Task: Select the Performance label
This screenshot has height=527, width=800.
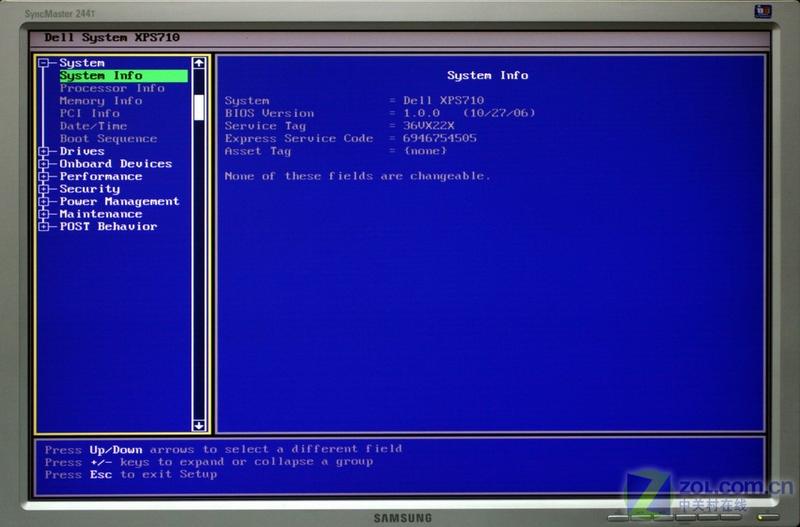Action: (101, 177)
